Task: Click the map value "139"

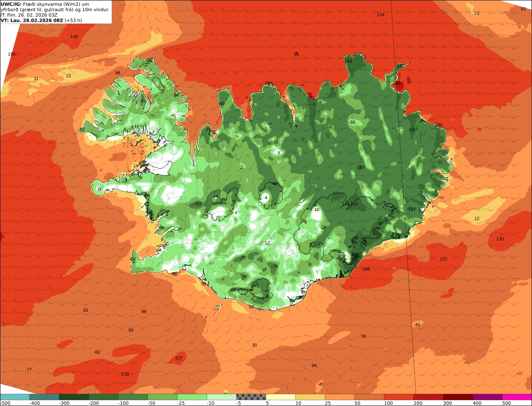Action: [x=125, y=374]
